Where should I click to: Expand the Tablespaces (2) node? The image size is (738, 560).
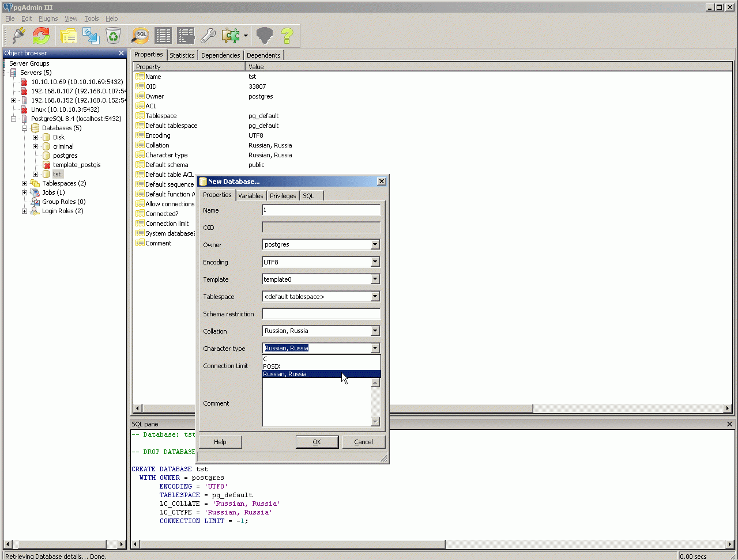click(x=25, y=183)
